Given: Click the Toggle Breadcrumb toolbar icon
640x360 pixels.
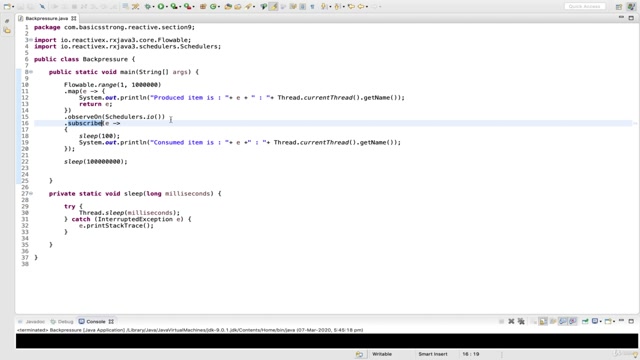Looking at the screenshot, I should (264, 7).
